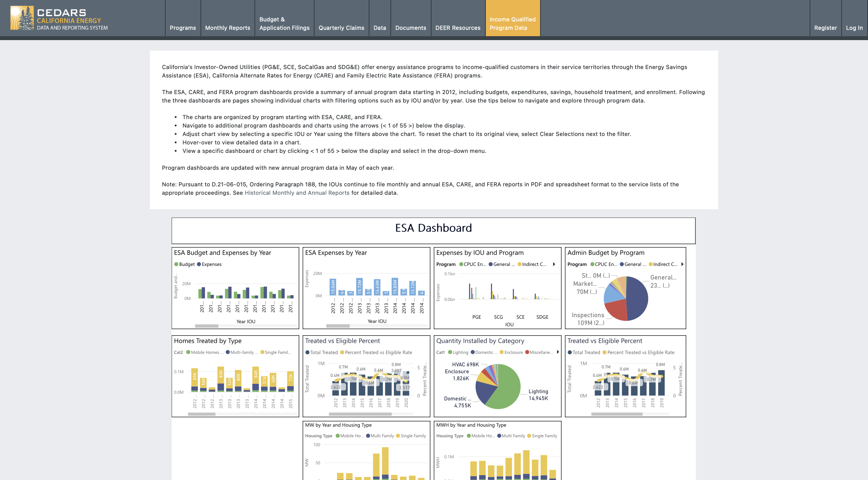Click the red Miscellane... legend marker

click(527, 352)
